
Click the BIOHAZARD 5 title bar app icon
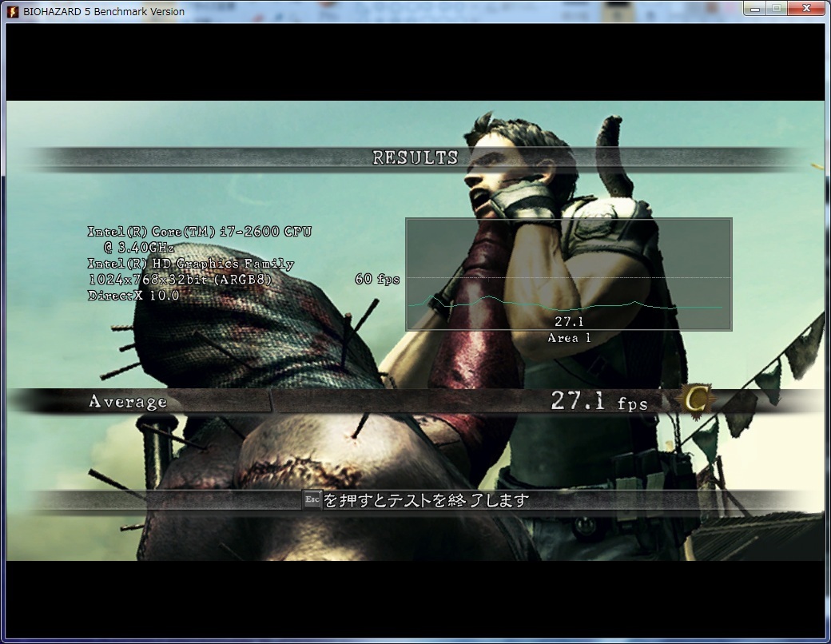pyautogui.click(x=12, y=12)
